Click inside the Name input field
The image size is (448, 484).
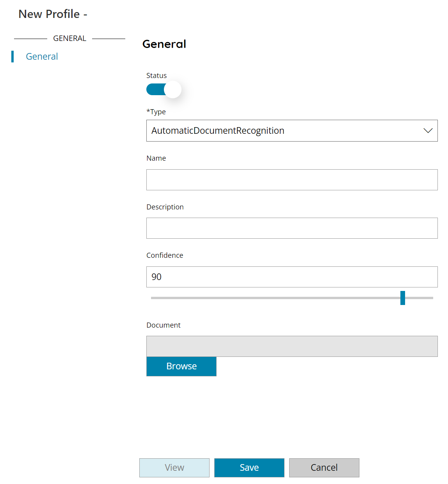[x=292, y=180]
